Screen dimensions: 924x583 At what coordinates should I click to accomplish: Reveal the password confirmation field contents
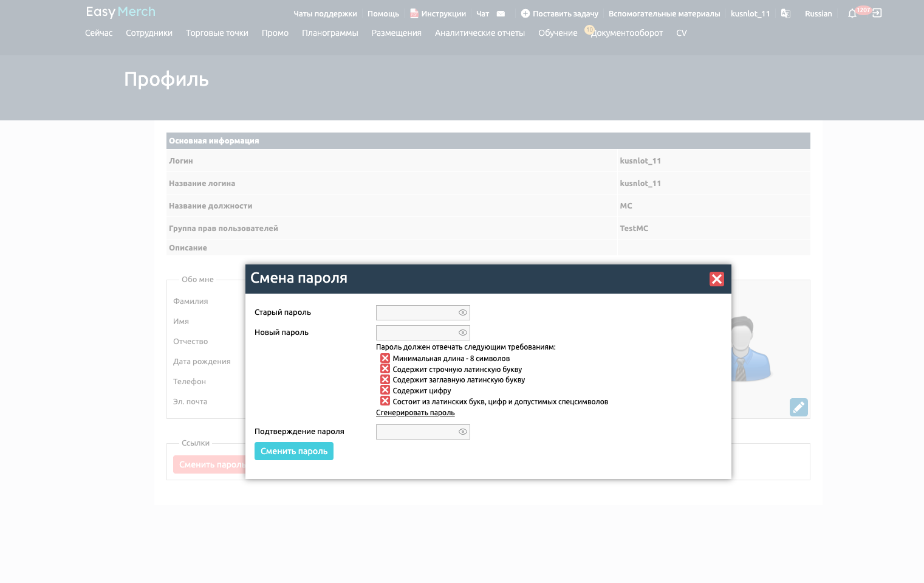(462, 432)
